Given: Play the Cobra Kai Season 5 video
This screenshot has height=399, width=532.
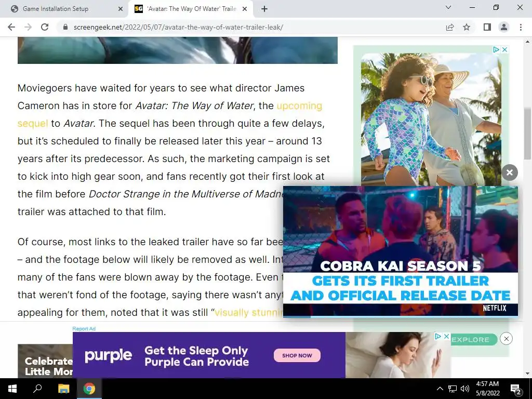Looking at the screenshot, I should [x=401, y=251].
